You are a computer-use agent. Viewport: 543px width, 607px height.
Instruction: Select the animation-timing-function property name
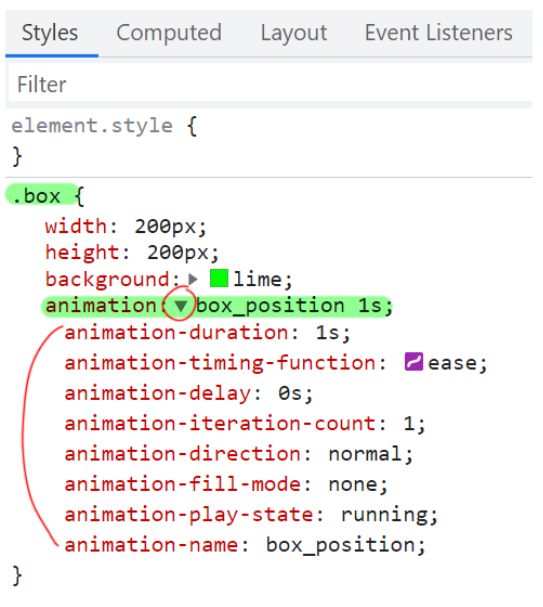click(x=220, y=363)
